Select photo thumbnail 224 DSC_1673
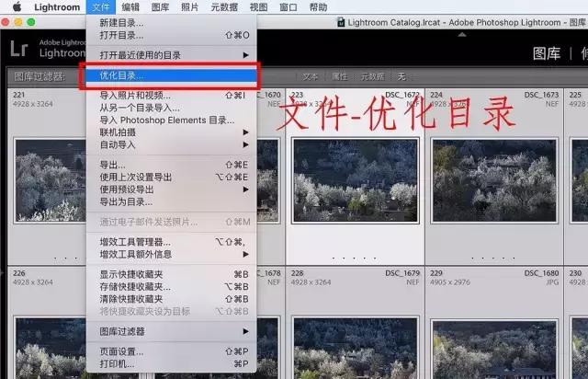The image size is (588, 379). tap(494, 180)
